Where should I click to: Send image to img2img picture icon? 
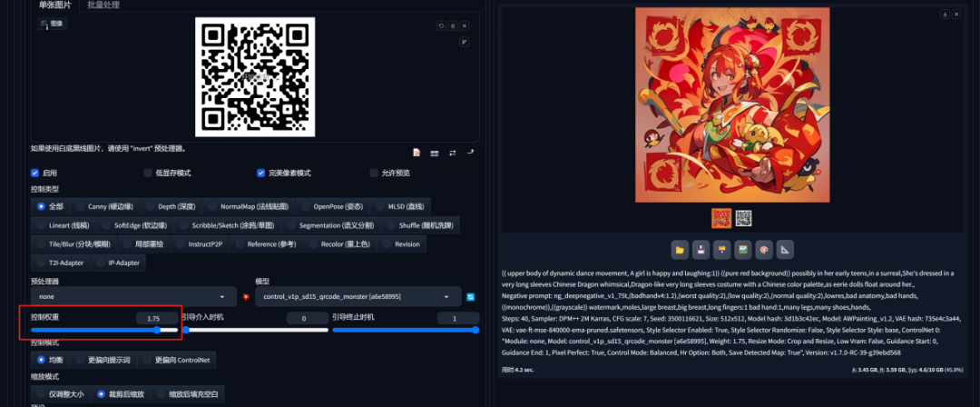tap(742, 250)
